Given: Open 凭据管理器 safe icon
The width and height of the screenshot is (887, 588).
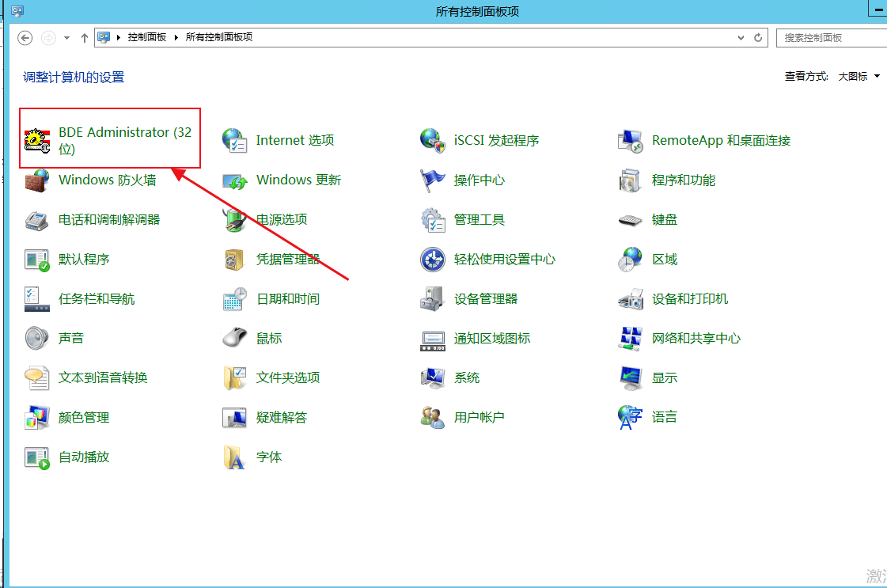Looking at the screenshot, I should click(234, 260).
